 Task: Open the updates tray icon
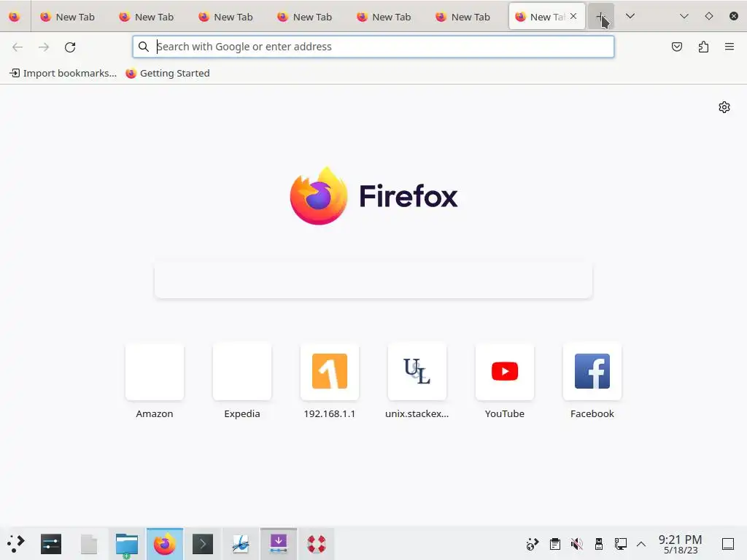(x=532, y=544)
